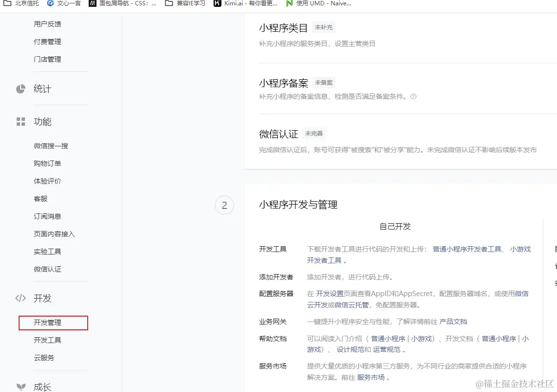Open 开发管理 in the sidebar
This screenshot has width=557, height=392.
tap(53, 323)
